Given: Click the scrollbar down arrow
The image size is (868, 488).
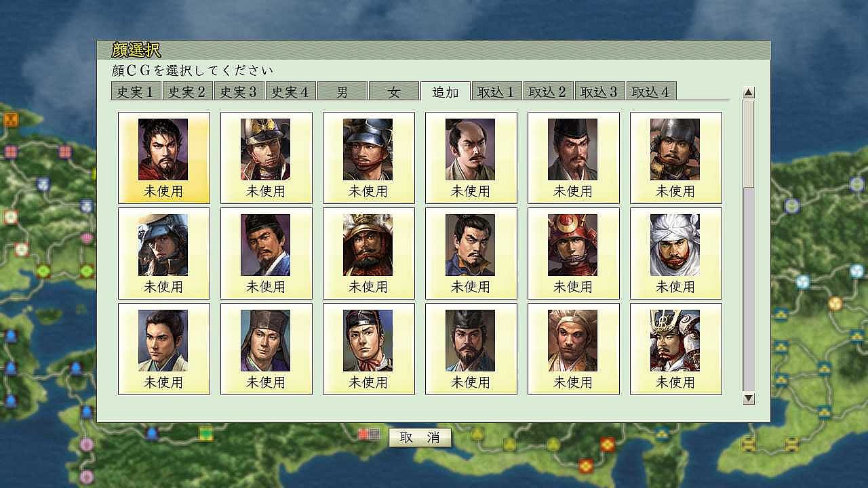Looking at the screenshot, I should click(x=749, y=399).
